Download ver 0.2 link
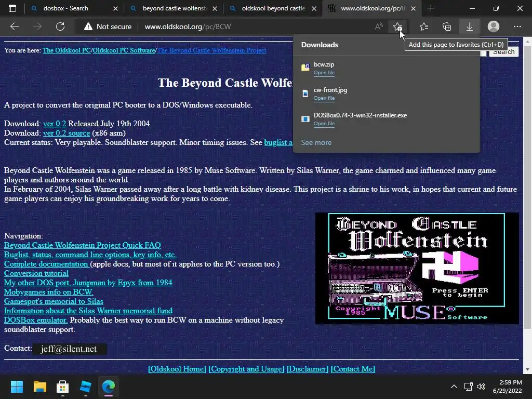 pos(55,124)
